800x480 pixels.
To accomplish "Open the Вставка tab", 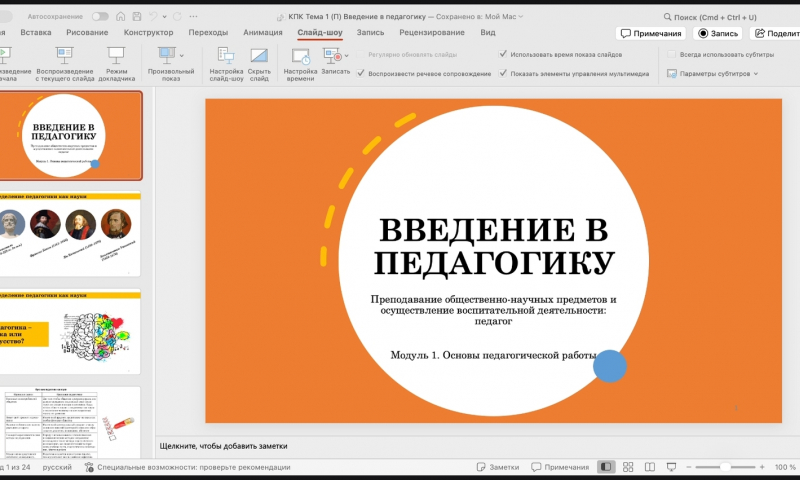I will click(36, 32).
